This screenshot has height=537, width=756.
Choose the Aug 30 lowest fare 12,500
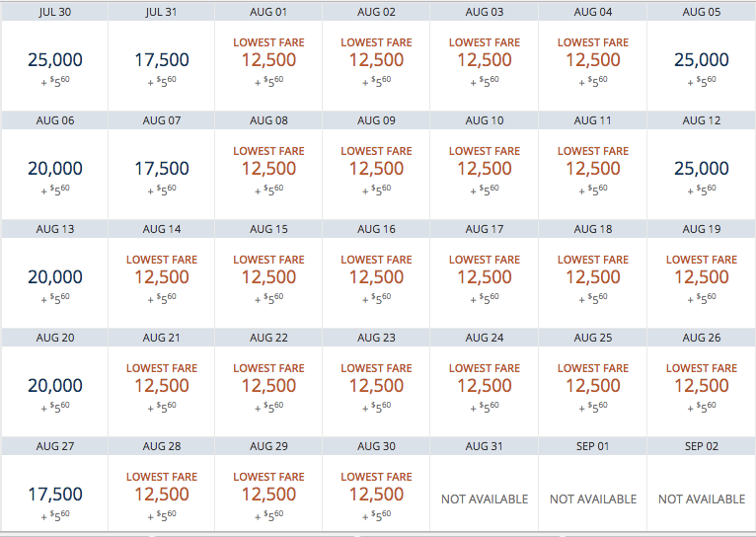coord(376,494)
